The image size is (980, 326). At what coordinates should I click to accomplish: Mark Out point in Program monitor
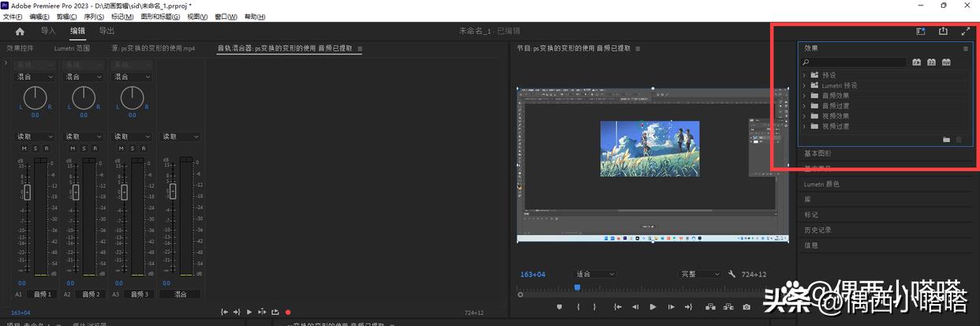coord(595,307)
